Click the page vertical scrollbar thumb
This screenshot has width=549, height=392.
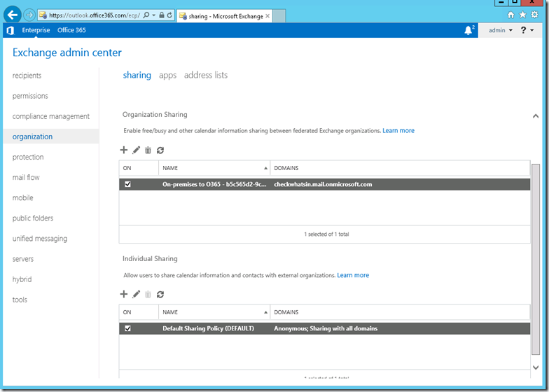[535, 259]
